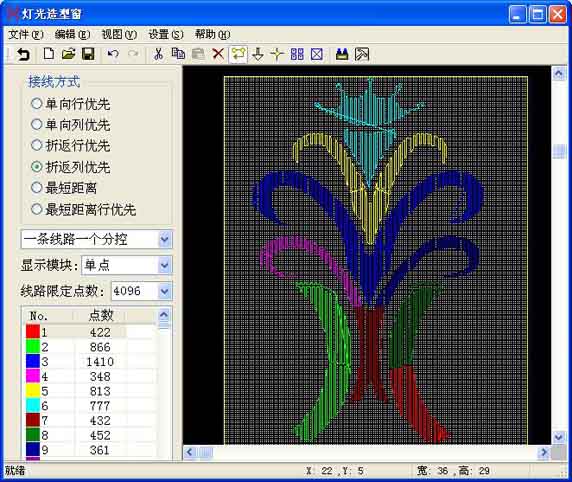Screen dimensions: 572x482
Task: Click the back arrow toolbar icon
Action: (x=23, y=55)
